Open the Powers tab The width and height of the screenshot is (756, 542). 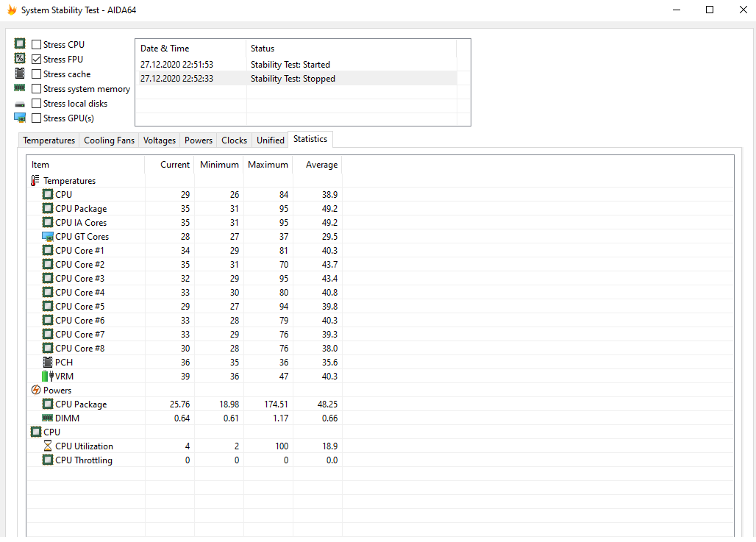198,140
